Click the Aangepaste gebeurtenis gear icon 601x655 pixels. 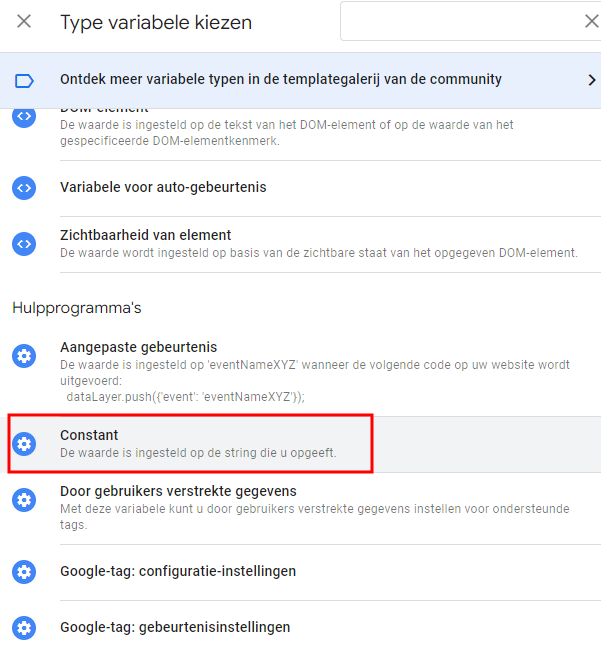tap(24, 355)
